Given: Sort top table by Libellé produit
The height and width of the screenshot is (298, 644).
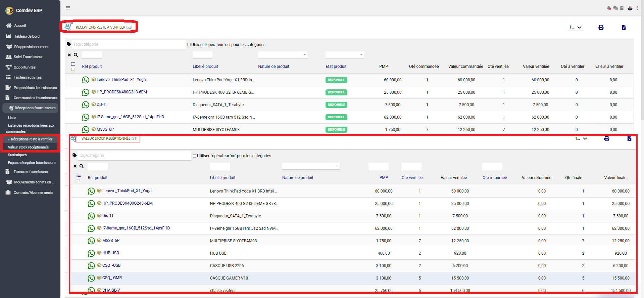Looking at the screenshot, I should 205,67.
